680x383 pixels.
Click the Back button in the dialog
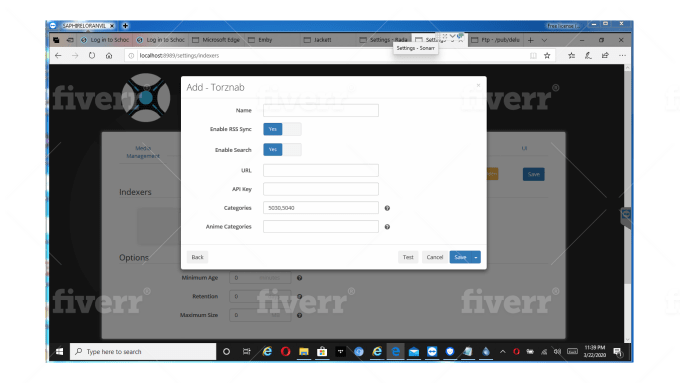(x=197, y=257)
